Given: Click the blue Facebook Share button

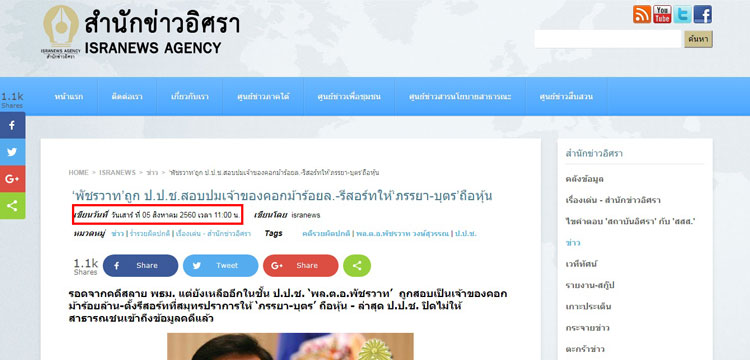Looking at the screenshot, I should click(140, 266).
